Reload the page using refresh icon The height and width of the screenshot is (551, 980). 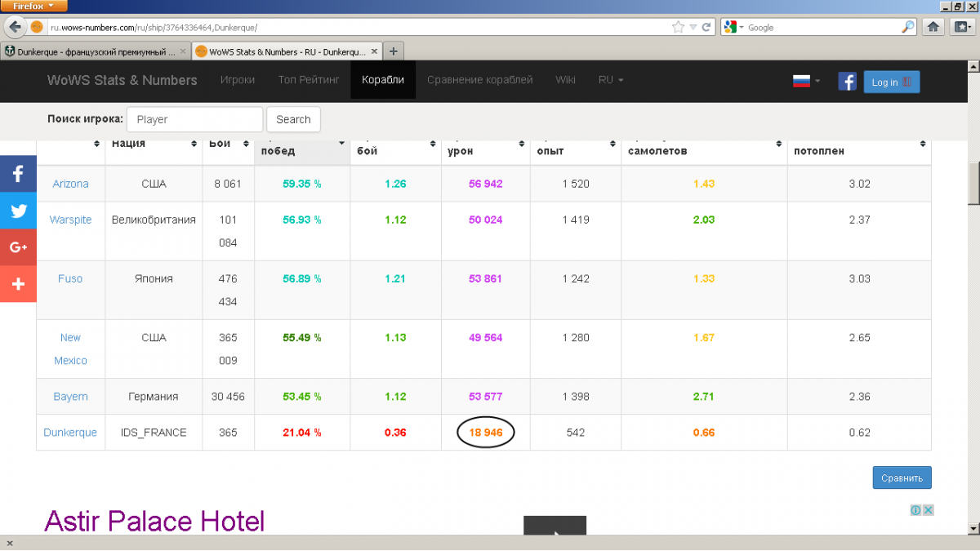(x=707, y=27)
